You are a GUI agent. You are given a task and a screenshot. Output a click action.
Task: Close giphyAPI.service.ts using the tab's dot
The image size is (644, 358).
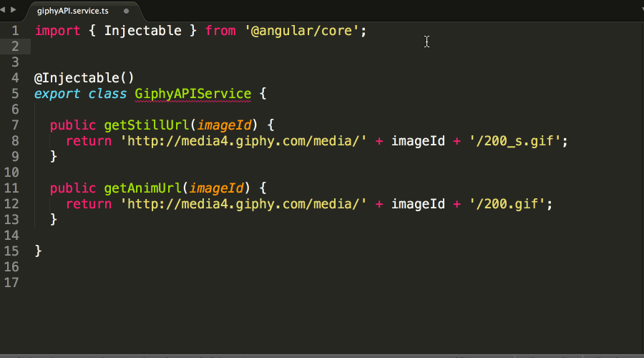[x=127, y=11]
